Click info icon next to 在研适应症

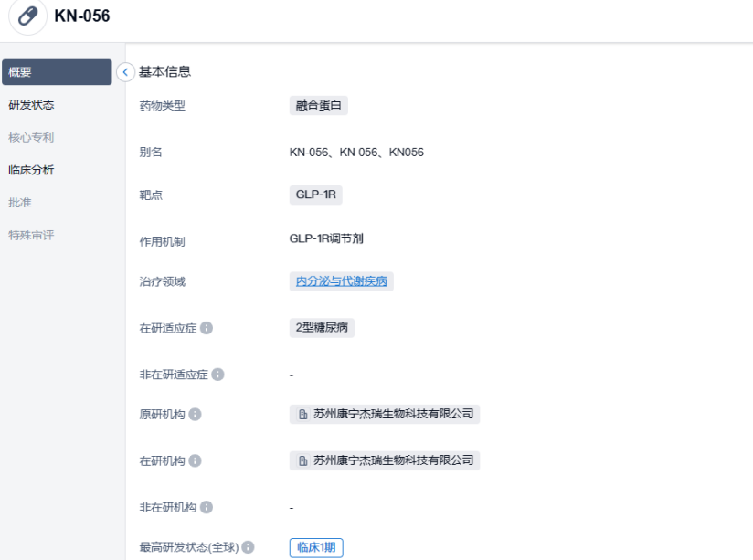tap(207, 328)
